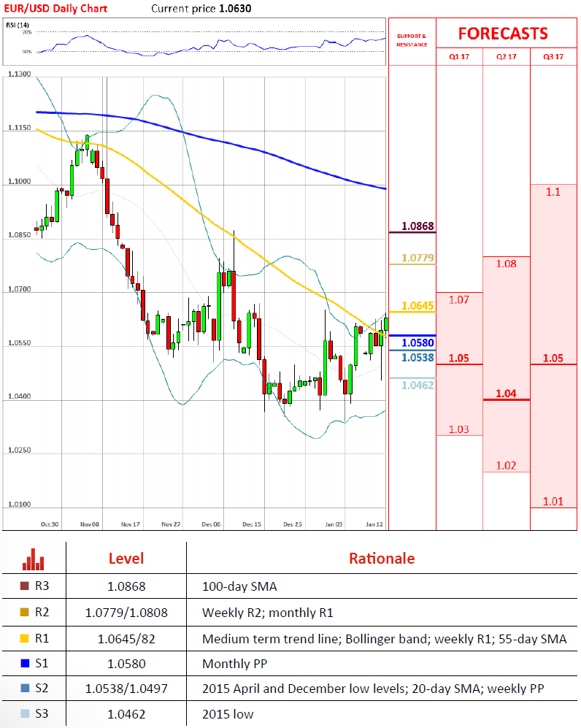Screen dimensions: 581x728
Task: Click the bold 1.05 forecast in Q3 17
Action: pyautogui.click(x=553, y=358)
